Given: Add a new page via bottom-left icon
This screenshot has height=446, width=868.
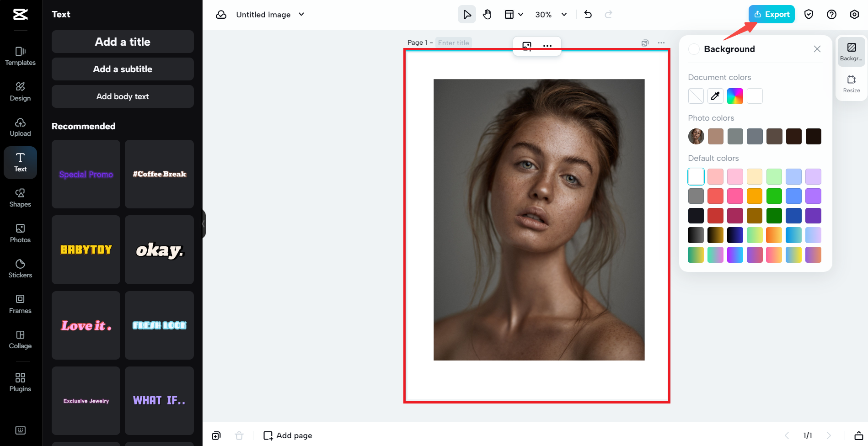Looking at the screenshot, I should (216, 435).
